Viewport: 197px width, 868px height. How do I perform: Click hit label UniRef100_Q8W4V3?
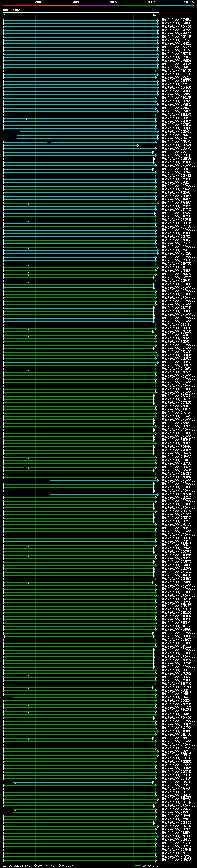click(x=177, y=149)
